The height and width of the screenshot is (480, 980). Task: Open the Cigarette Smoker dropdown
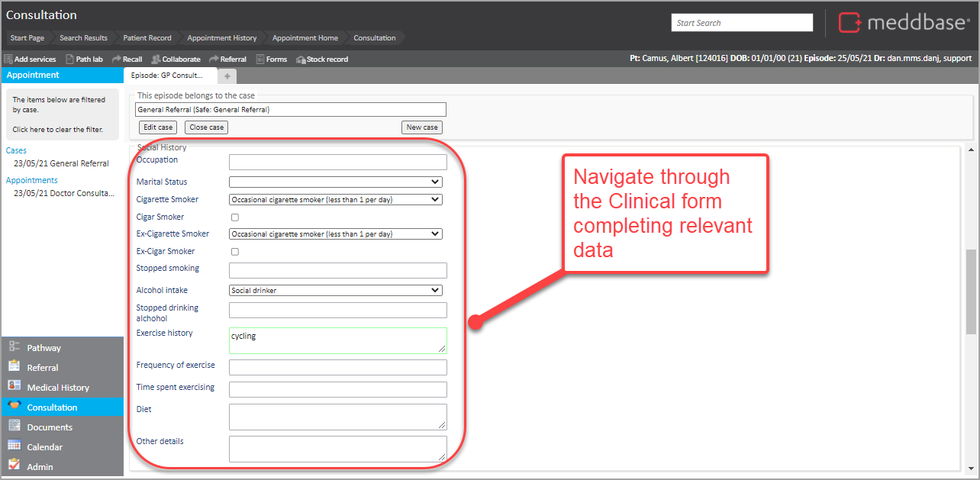[336, 200]
